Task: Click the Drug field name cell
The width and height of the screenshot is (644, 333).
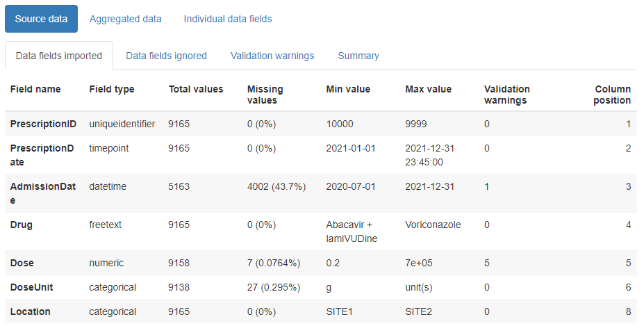Action: click(x=22, y=225)
